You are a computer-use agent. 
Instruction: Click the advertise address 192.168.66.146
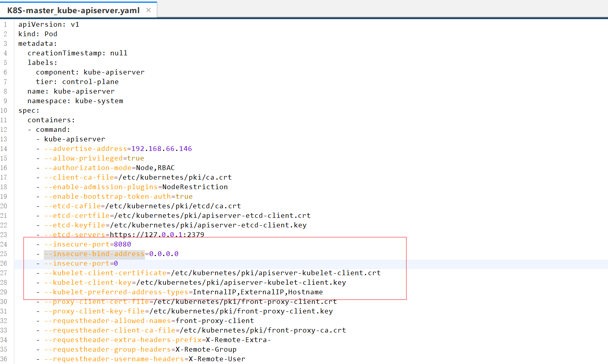pyautogui.click(x=161, y=149)
